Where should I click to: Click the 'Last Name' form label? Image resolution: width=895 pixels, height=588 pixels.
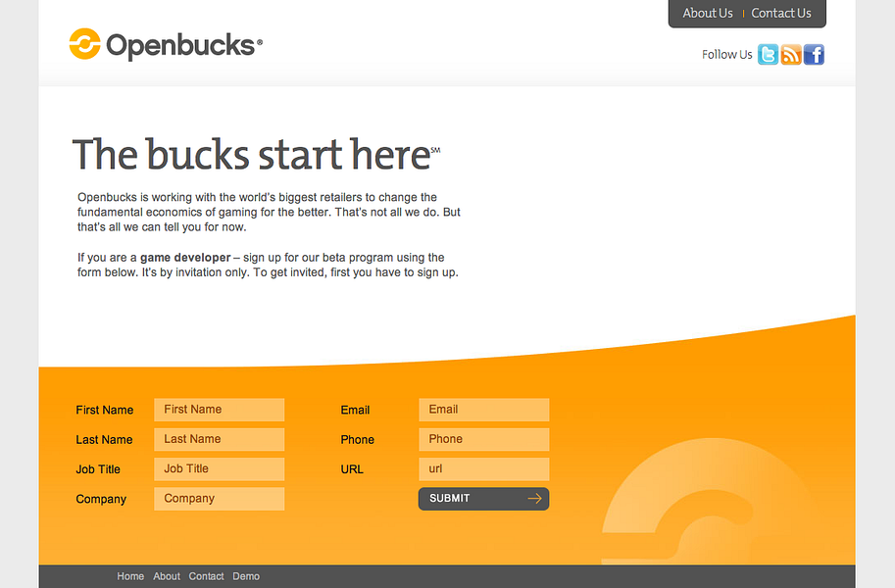105,440
